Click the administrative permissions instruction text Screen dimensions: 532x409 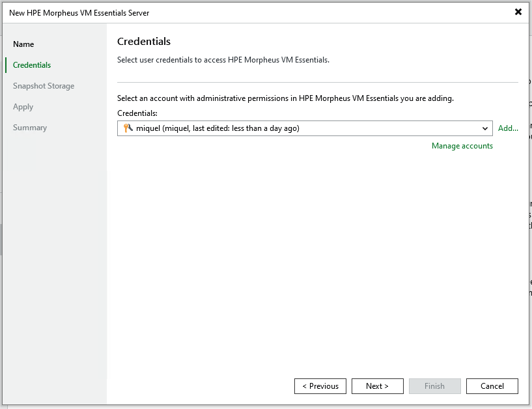tap(285, 98)
